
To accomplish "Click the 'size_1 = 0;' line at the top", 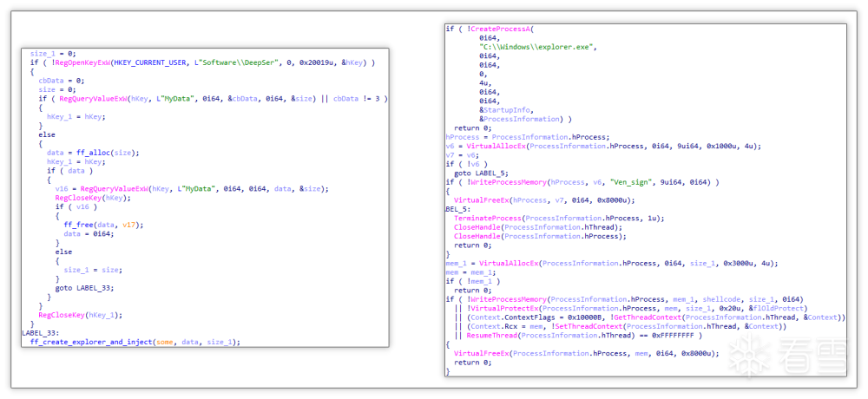I will [53, 55].
